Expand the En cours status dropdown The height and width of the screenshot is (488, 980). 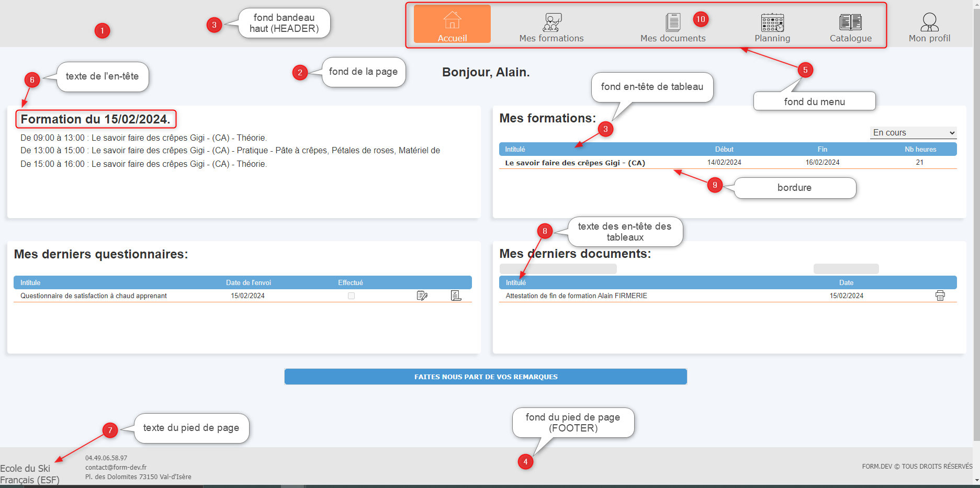tap(913, 133)
